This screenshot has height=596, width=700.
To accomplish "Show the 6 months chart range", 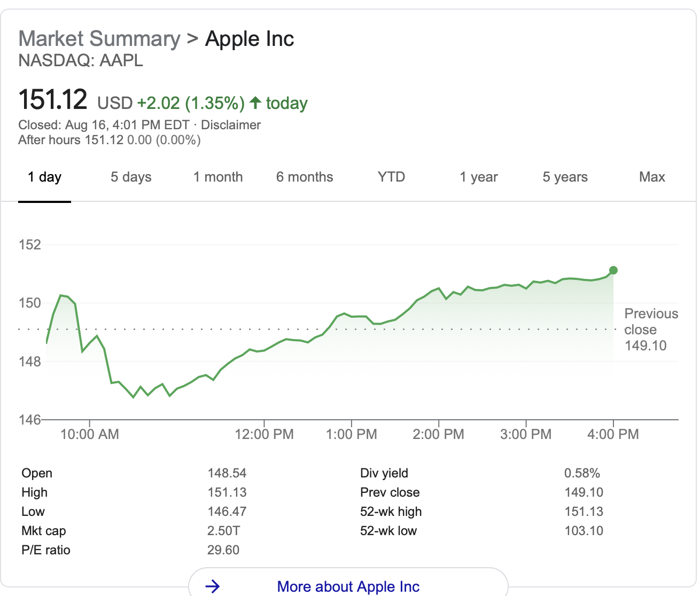I will [x=305, y=177].
